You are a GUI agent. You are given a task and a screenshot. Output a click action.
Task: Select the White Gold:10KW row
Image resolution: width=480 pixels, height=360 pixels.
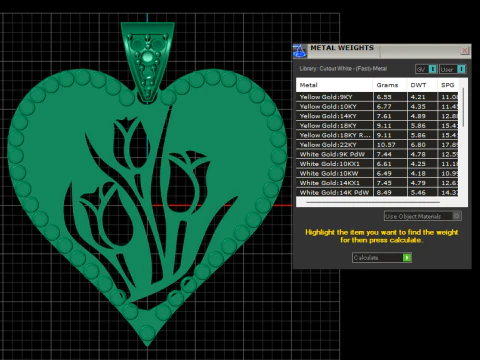[x=377, y=173]
